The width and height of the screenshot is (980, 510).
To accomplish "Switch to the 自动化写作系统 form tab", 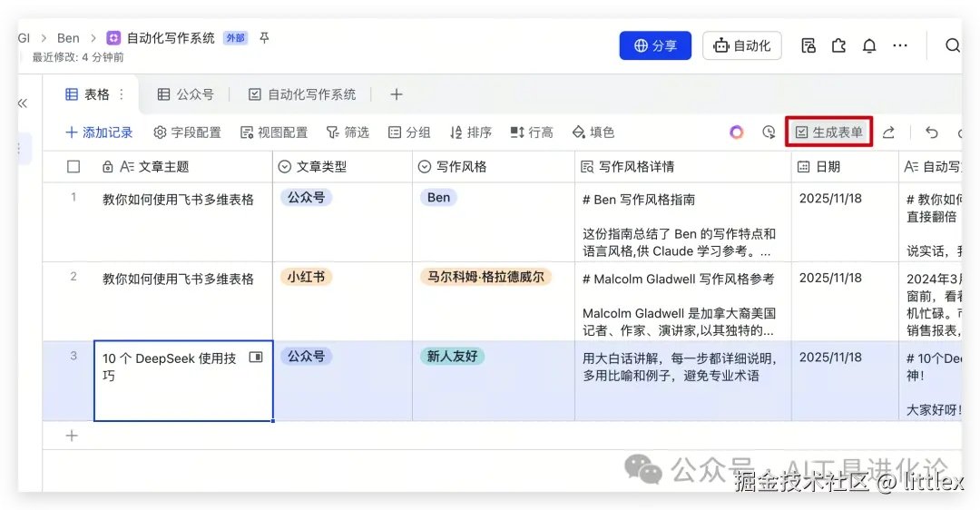I will tap(302, 94).
